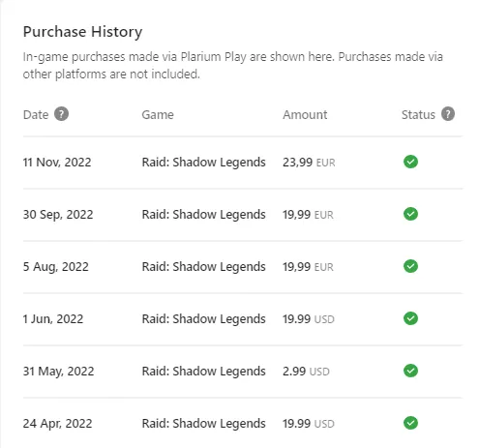Viewport: 480px width, 448px height.
Task: Click the 2.99 USD amount
Action: tap(306, 372)
